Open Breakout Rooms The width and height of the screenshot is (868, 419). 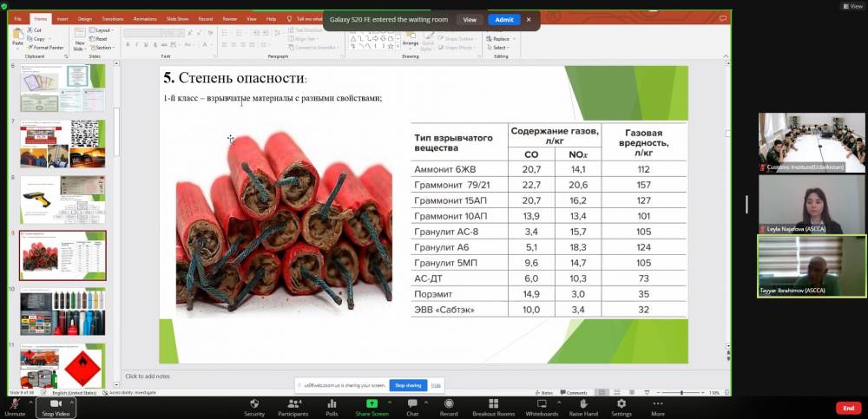(493, 408)
